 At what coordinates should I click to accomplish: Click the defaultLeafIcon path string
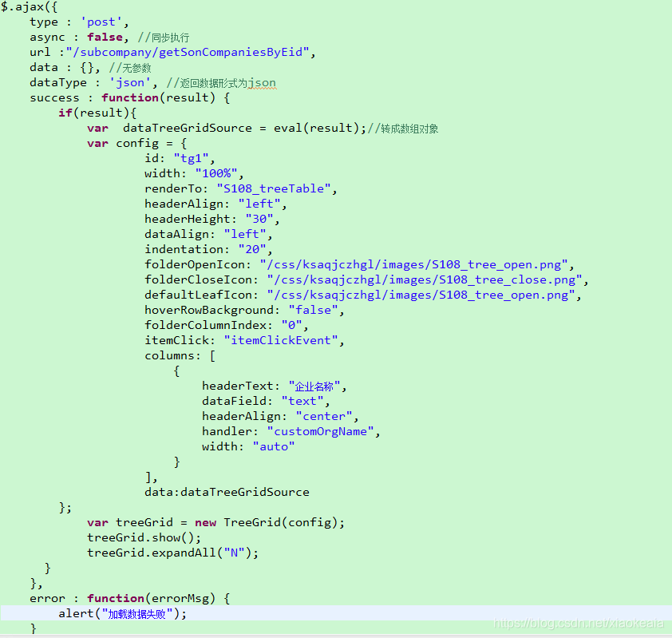421,295
